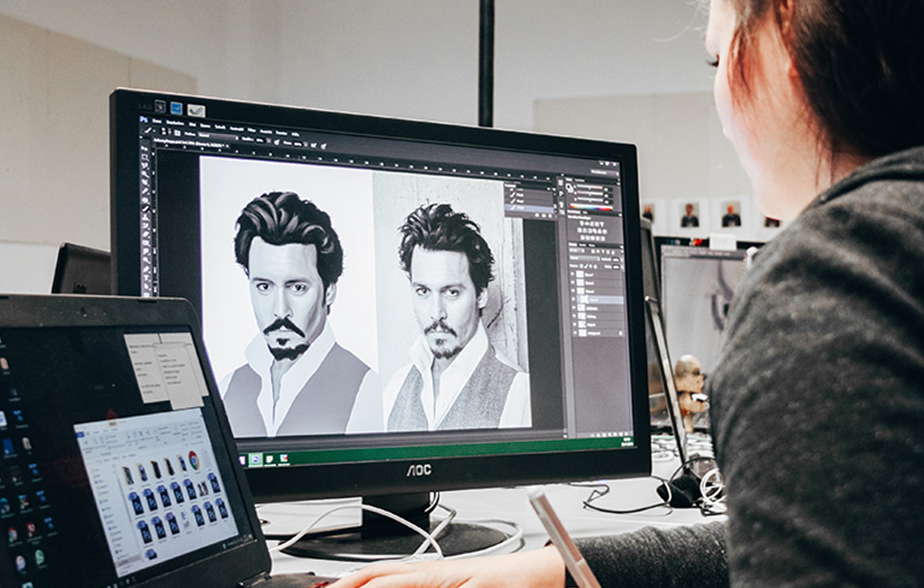Open the Bearbeiten menu
The width and height of the screenshot is (924, 588).
tap(175, 123)
